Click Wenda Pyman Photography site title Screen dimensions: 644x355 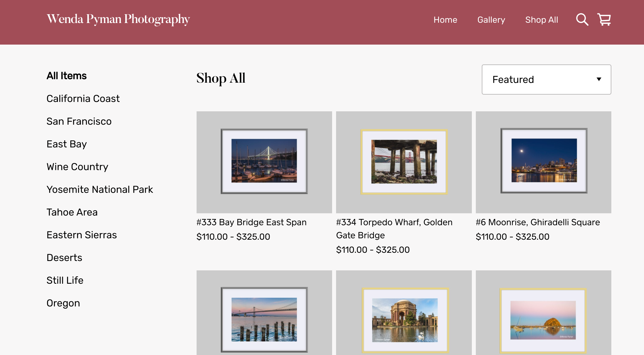coord(118,19)
